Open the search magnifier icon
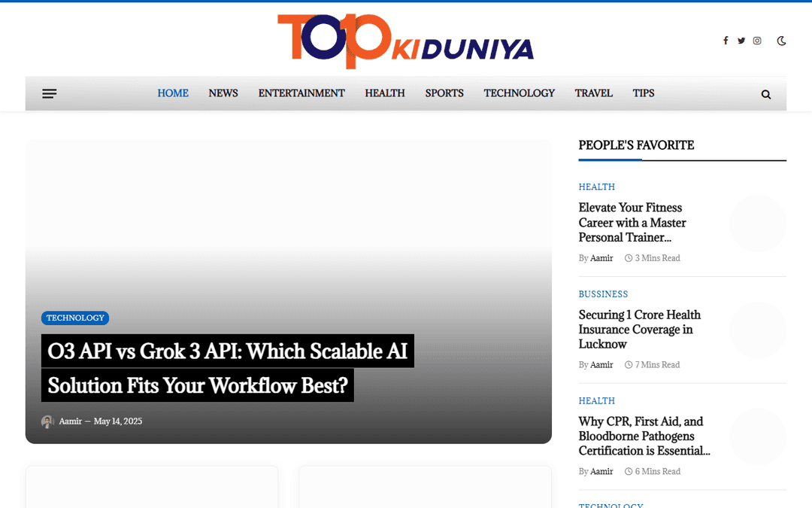The image size is (812, 508). tap(766, 94)
